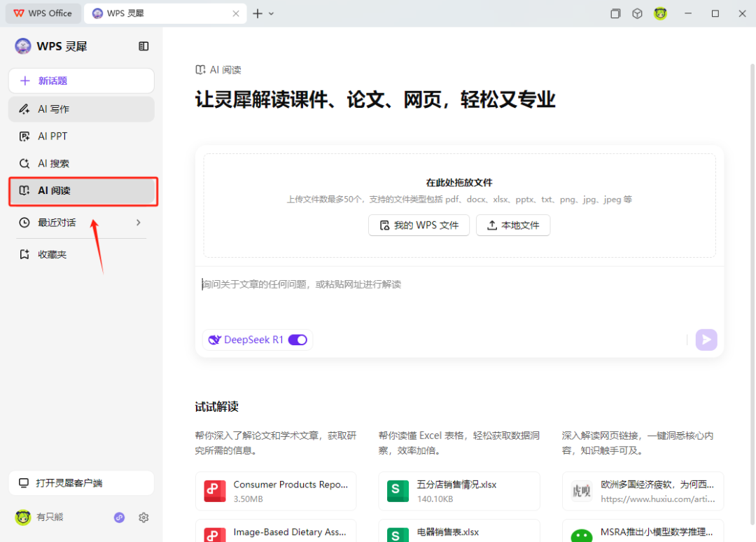The width and height of the screenshot is (756, 542).
Task: Open 电器销售表.xlsx sample file
Action: (459, 531)
